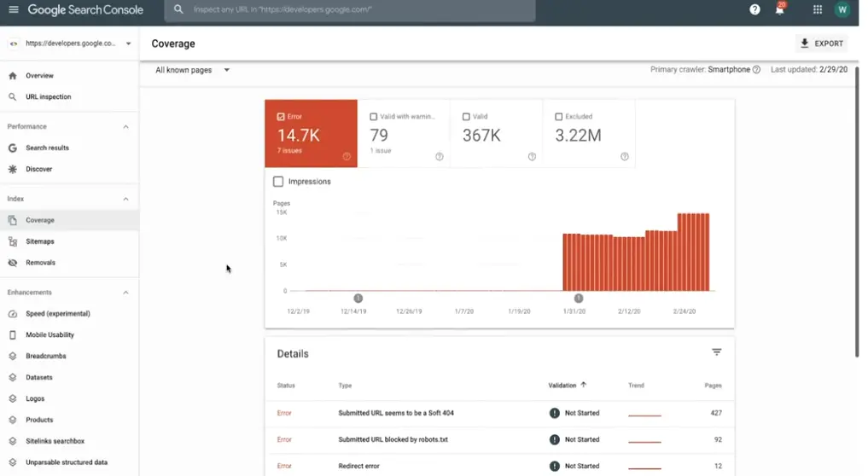Image resolution: width=868 pixels, height=476 pixels.
Task: Click the Mobile Usability phone icon
Action: click(x=13, y=335)
